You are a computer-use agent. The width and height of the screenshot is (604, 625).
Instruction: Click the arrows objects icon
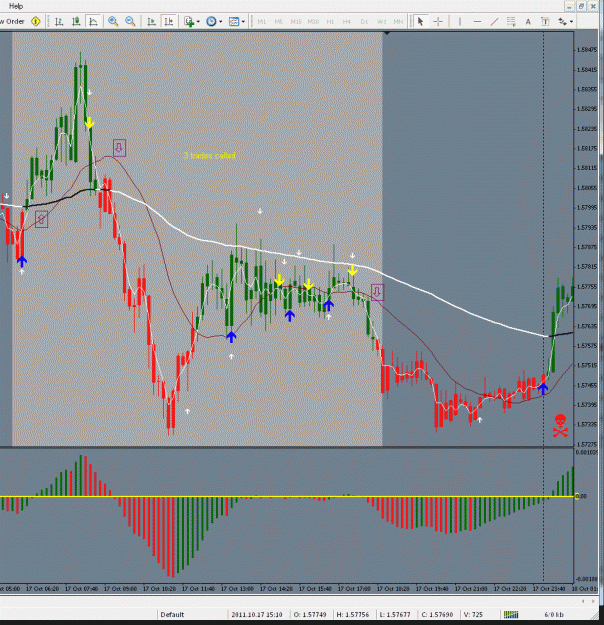pyautogui.click(x=562, y=22)
